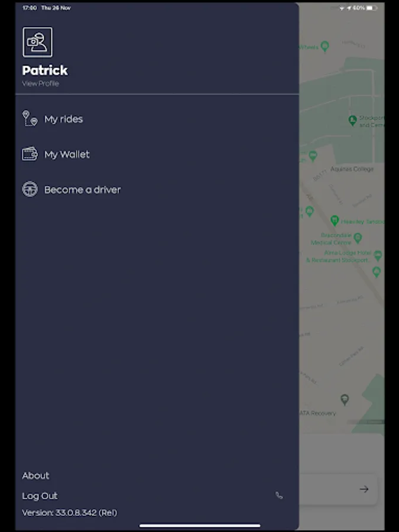Select the Alma Lodge Hotel map marker

point(378,255)
